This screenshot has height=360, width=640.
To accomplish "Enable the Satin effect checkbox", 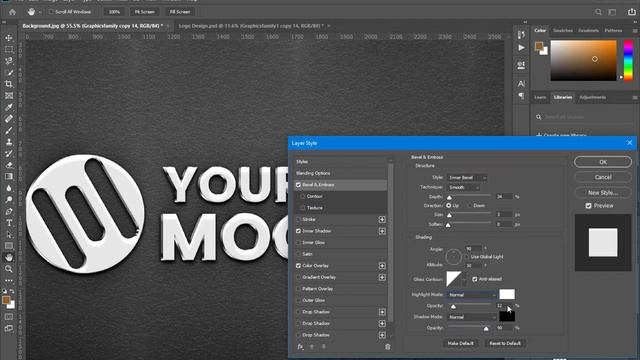I will [x=298, y=254].
